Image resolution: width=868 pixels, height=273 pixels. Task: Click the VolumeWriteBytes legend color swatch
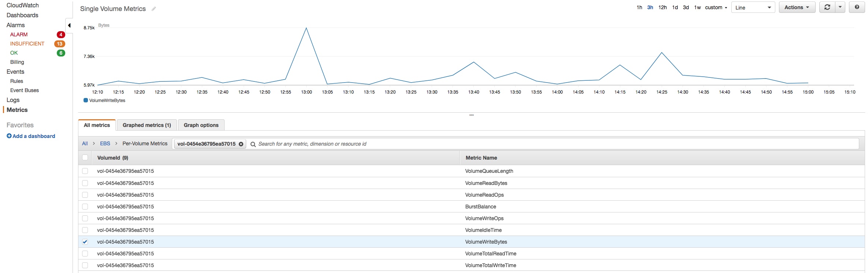point(86,100)
